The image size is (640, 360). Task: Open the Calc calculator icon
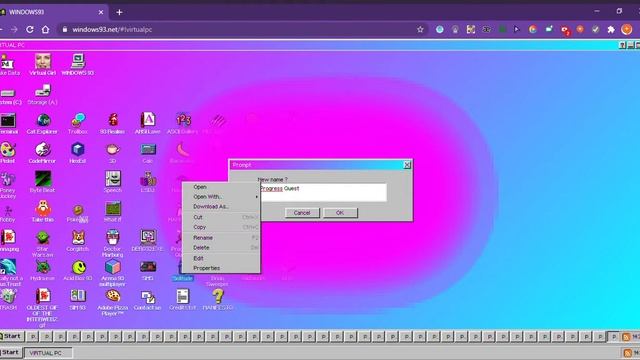[148, 153]
